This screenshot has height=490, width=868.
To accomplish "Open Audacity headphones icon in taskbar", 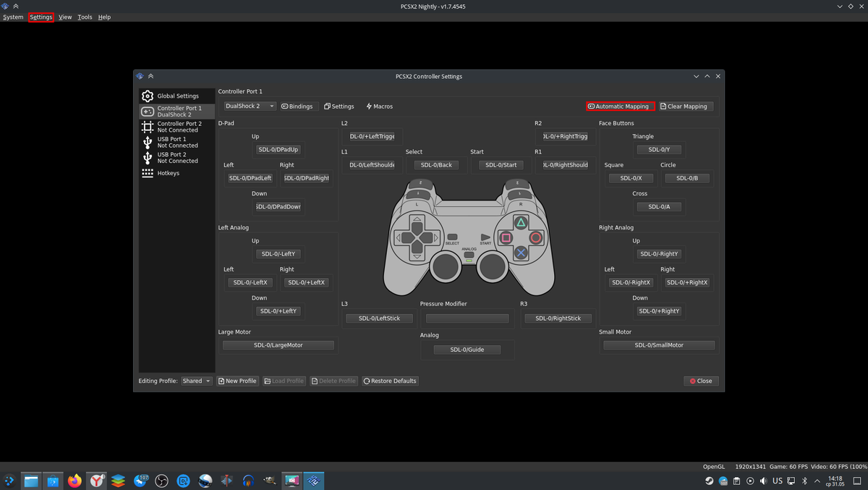I will pyautogui.click(x=248, y=481).
